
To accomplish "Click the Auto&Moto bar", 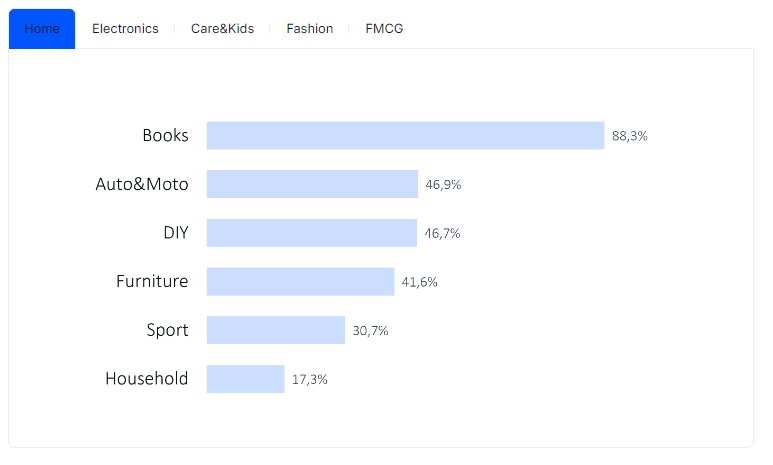I will click(x=312, y=184).
